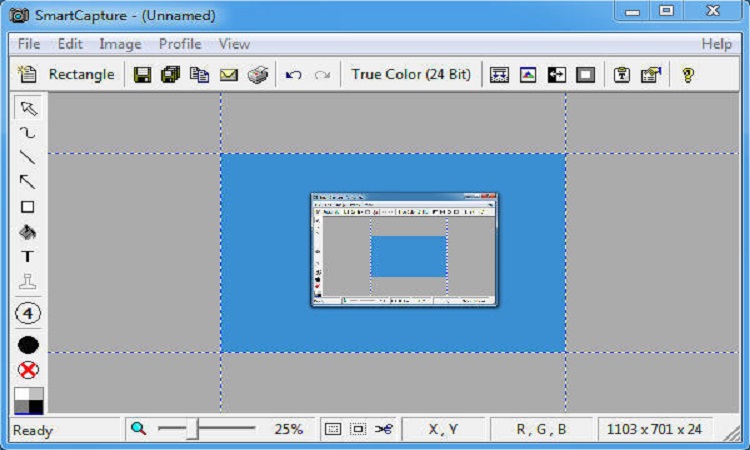
Task: Open the Profile menu
Action: 180,44
